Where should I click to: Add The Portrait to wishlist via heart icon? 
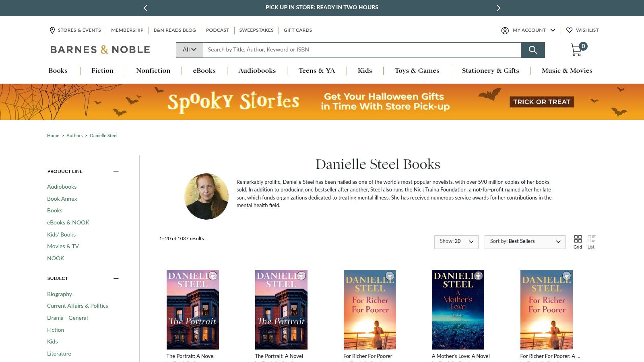(213, 276)
